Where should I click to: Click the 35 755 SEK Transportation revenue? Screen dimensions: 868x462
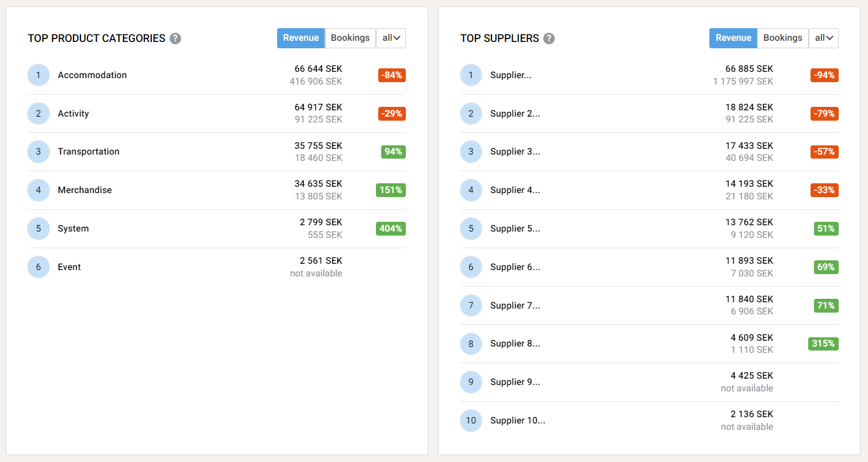click(318, 146)
